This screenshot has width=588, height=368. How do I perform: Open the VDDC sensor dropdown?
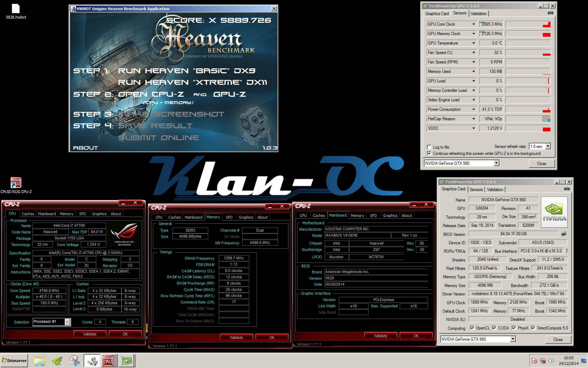(474, 128)
